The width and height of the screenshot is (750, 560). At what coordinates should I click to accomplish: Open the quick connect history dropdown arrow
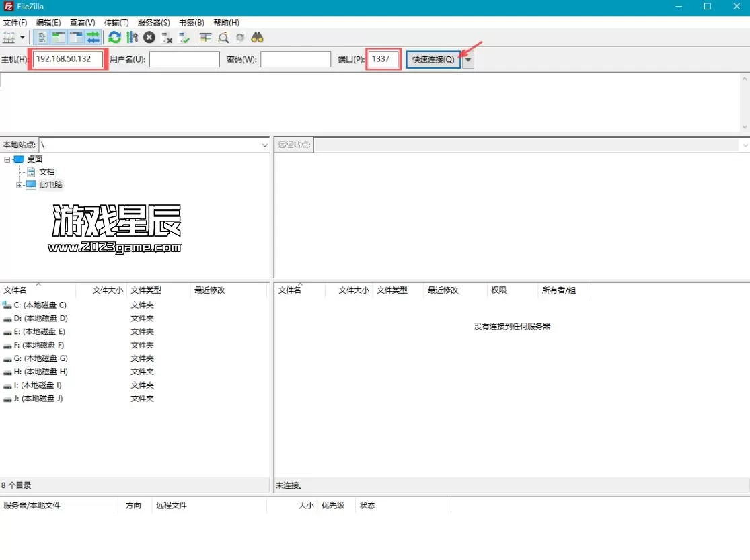tap(468, 59)
